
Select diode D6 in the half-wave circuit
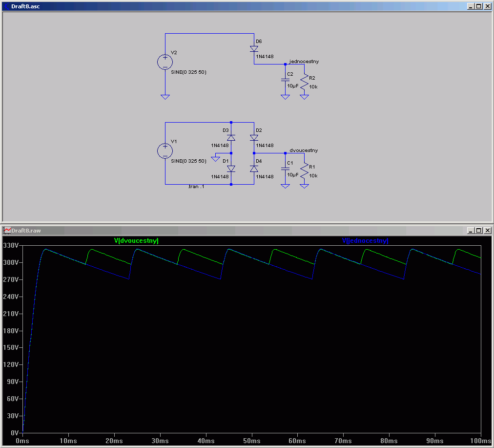(254, 49)
